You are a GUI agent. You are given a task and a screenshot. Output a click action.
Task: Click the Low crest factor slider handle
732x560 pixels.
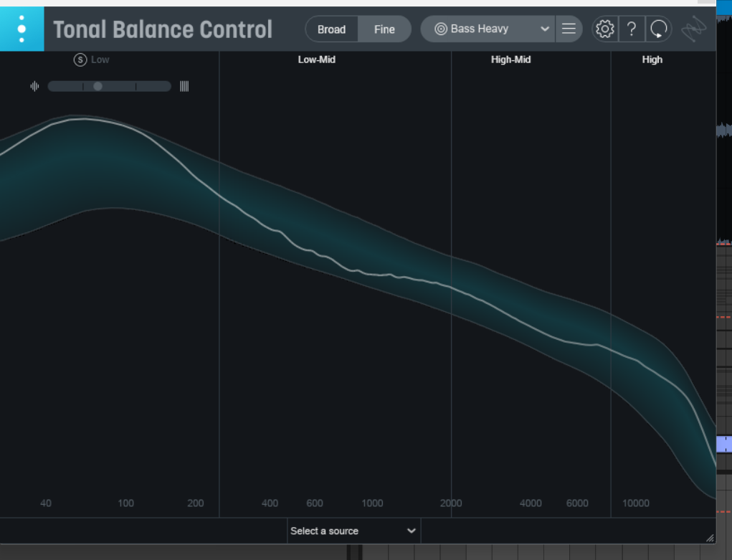[x=98, y=87]
